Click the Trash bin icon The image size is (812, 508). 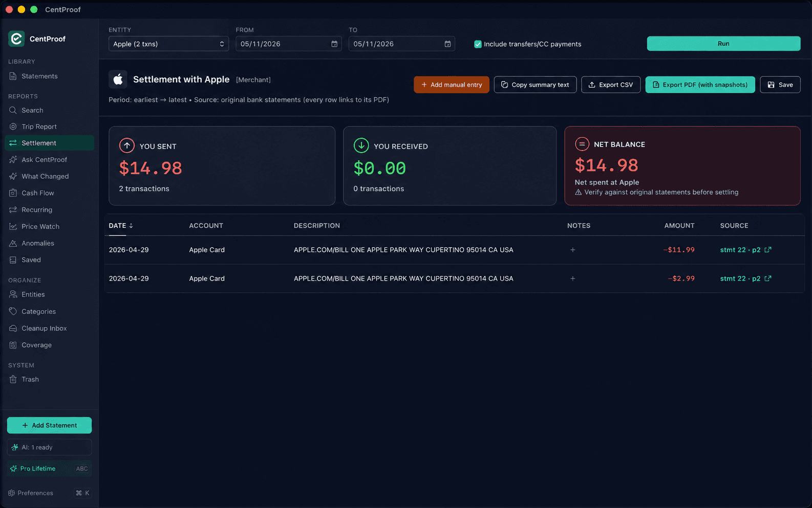point(13,379)
